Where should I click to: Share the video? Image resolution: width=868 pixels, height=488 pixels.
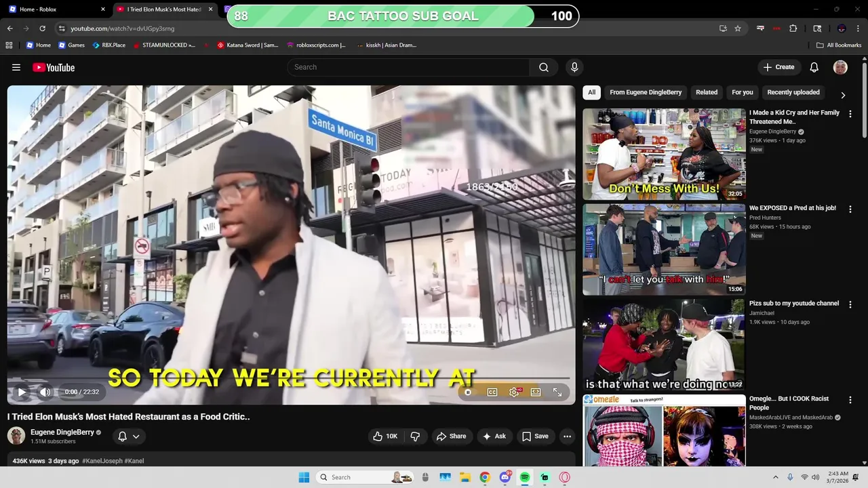point(451,436)
